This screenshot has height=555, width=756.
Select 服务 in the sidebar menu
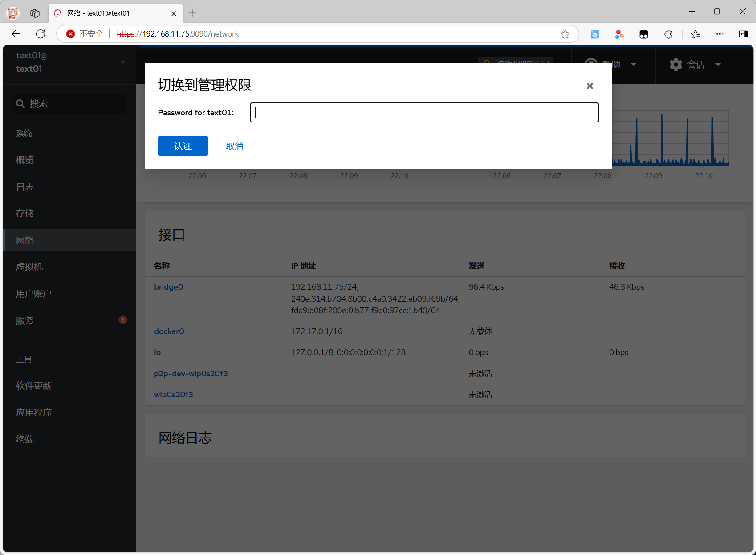pyautogui.click(x=25, y=320)
